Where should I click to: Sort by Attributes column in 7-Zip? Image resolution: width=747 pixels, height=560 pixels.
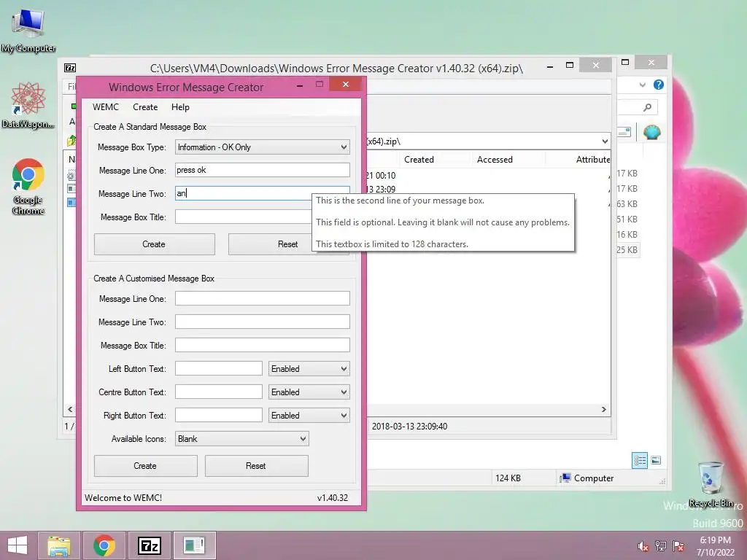[x=592, y=160]
